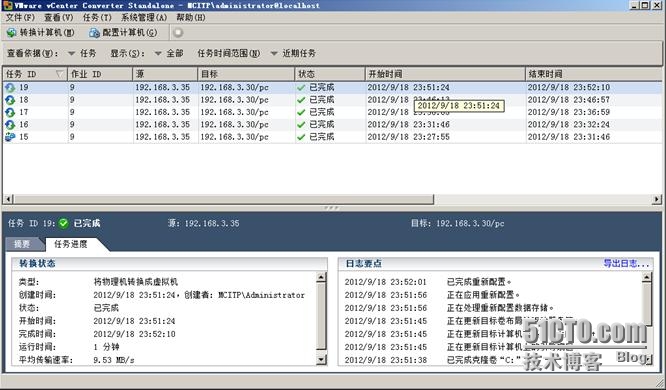Screen dimensions: 666x390
Task: Click the green completed checkmark for task 16
Action: pos(301,124)
